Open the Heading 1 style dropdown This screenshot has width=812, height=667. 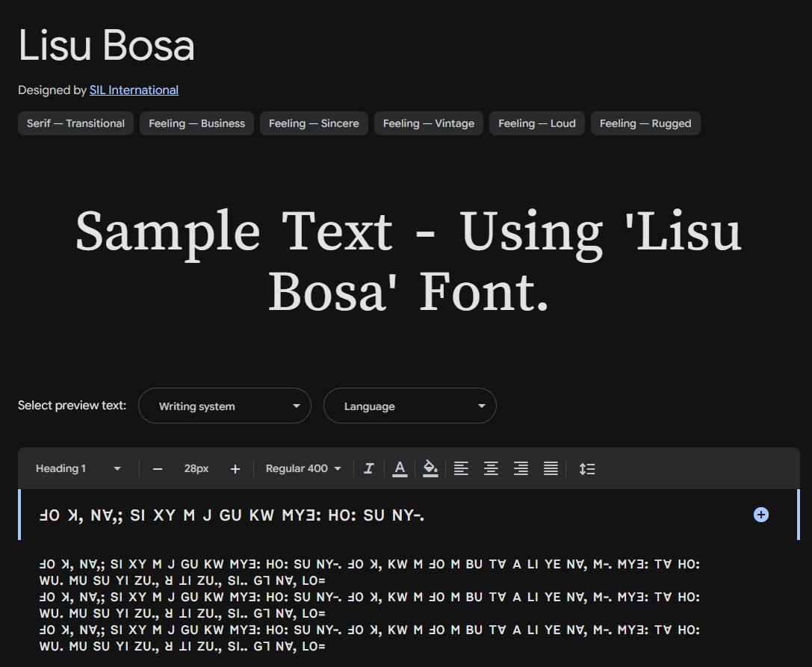(78, 468)
